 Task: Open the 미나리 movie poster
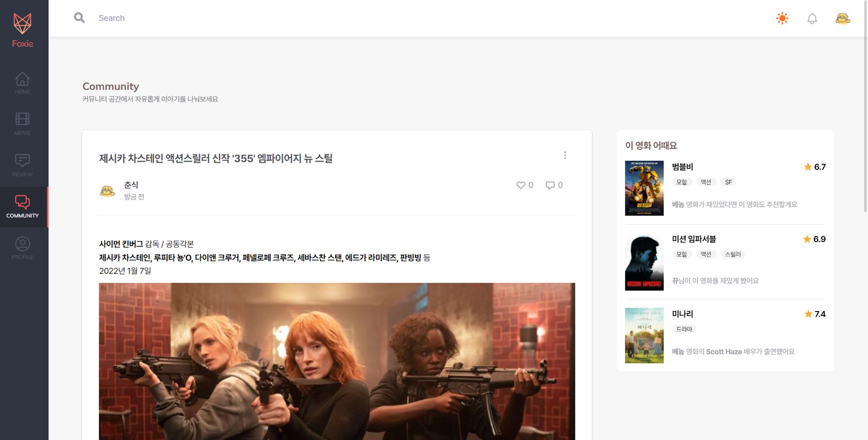(x=644, y=335)
